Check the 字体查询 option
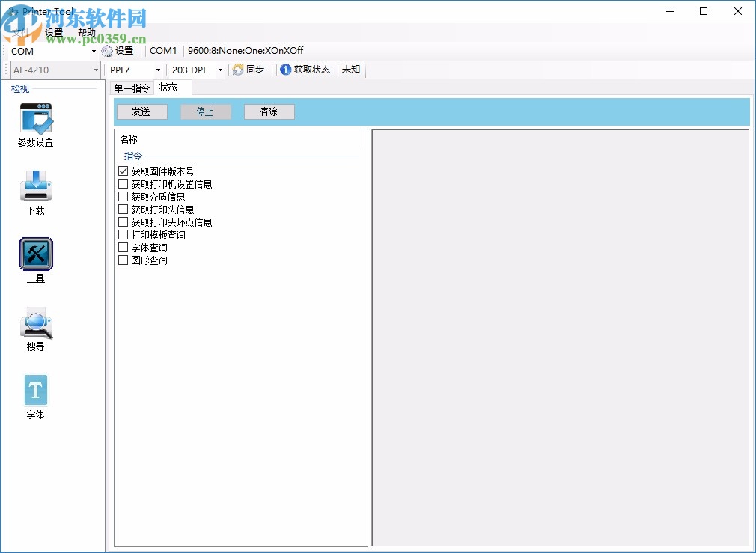 coord(123,247)
